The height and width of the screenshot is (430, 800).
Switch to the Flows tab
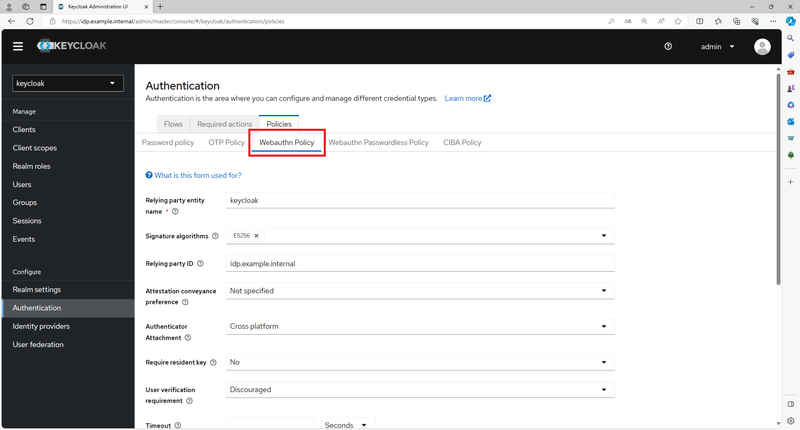click(173, 124)
